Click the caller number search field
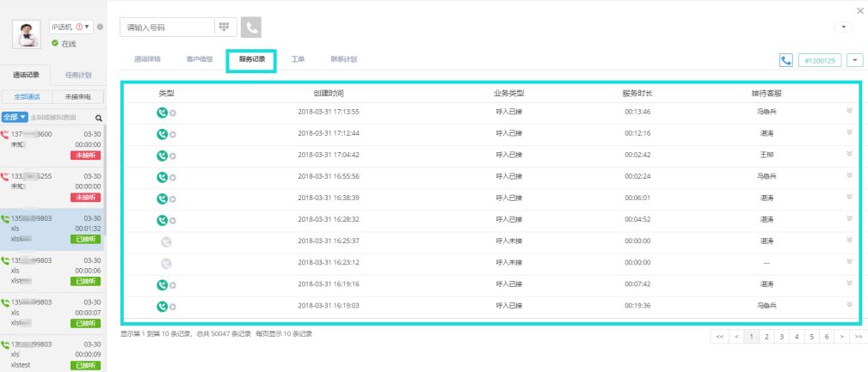This screenshot has height=372, width=868. (61, 118)
